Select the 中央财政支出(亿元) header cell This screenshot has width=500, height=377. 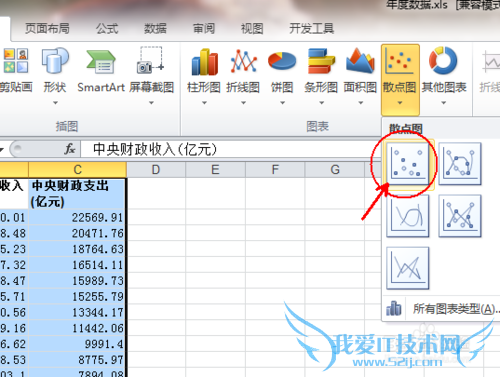click(x=77, y=194)
